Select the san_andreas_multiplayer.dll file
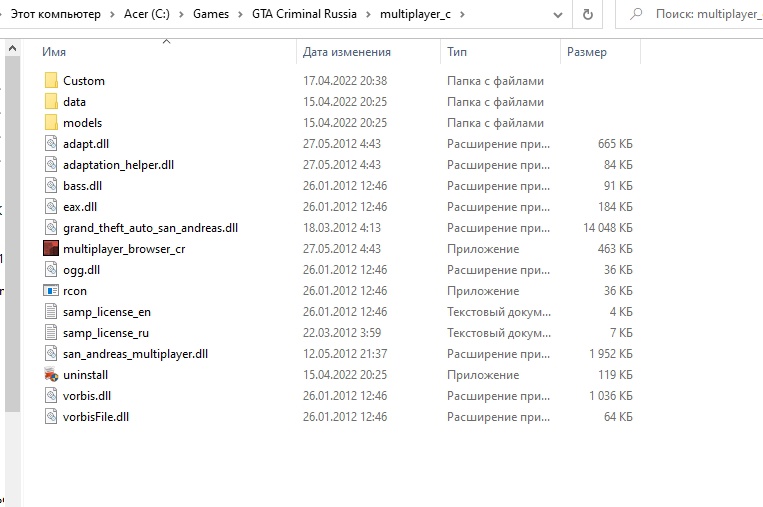This screenshot has height=507, width=763. [135, 354]
